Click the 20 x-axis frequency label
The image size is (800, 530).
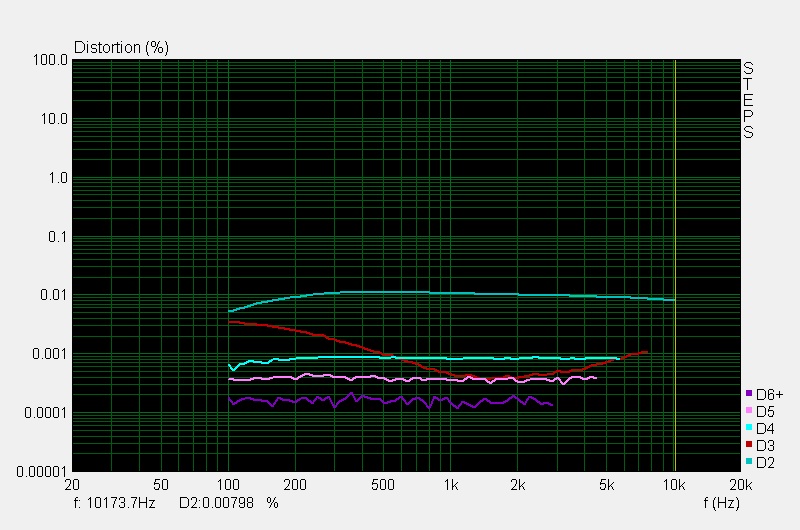(x=72, y=485)
